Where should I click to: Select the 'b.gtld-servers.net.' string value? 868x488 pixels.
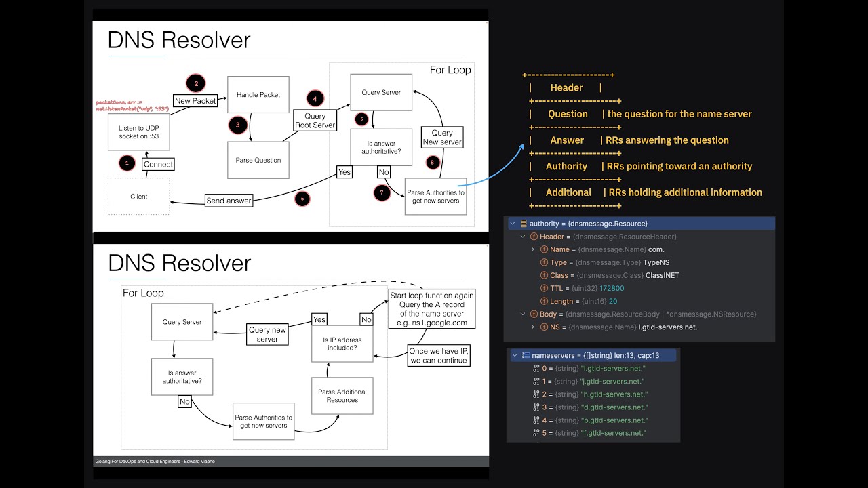614,420
